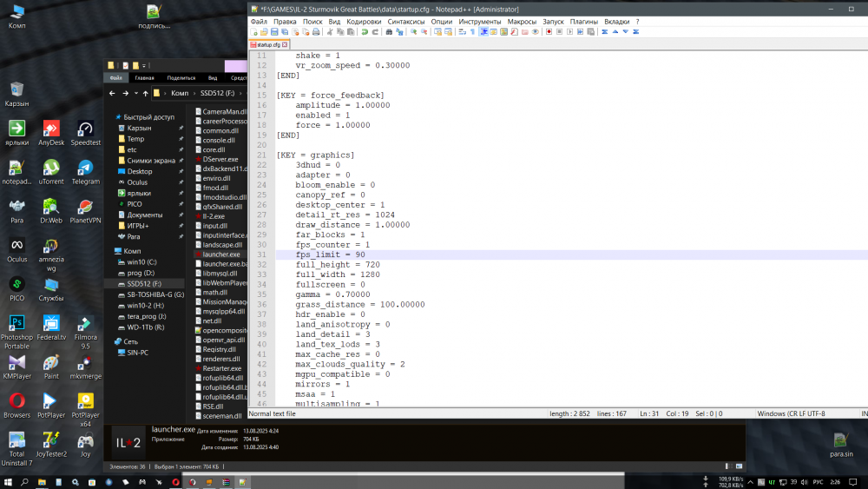868x489 pixels.
Task: Click the Explorer Back arrow button
Action: pos(113,93)
